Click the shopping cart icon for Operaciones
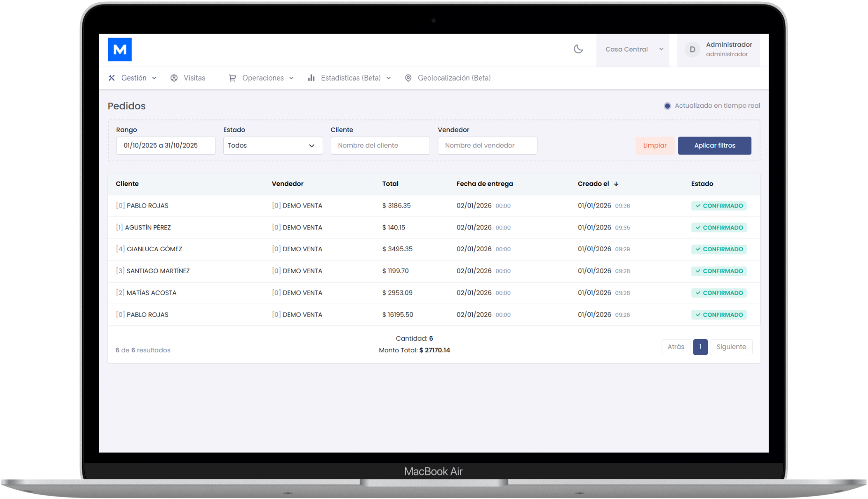Screen dimensions: 868x499 coord(233,78)
